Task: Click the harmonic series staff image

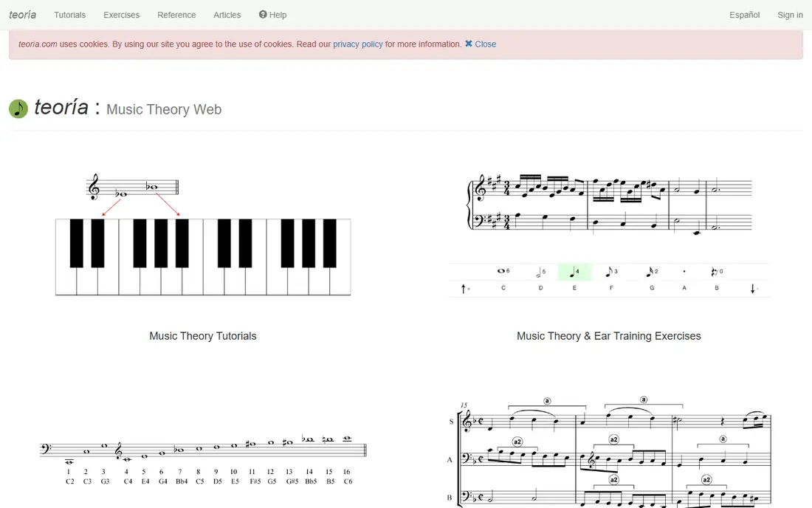Action: pos(203,460)
